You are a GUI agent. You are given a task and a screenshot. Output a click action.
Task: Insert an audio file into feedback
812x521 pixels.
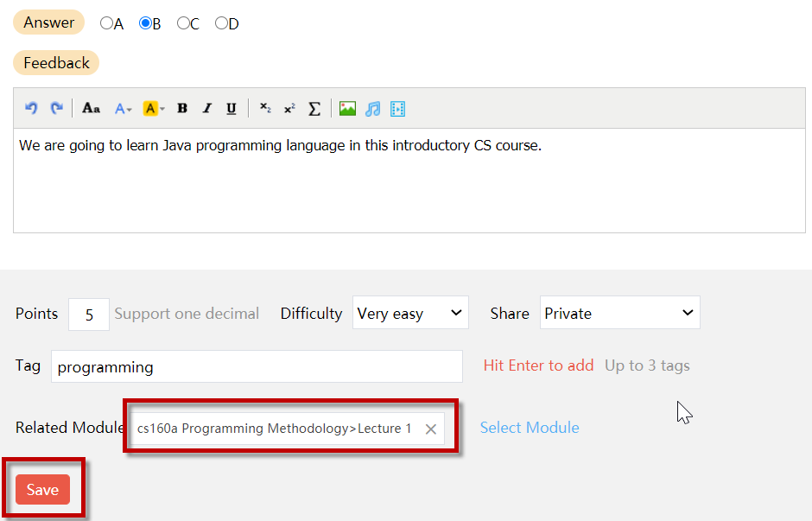point(373,109)
